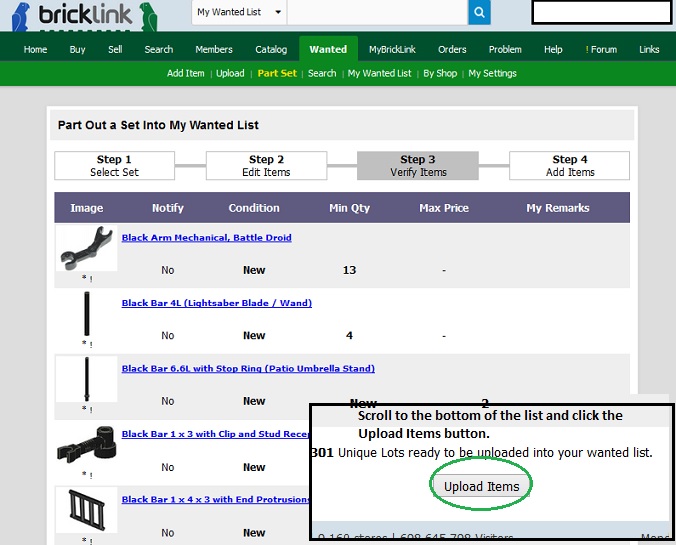Click Search in the green Wanted submenu
Viewport: 676px width, 545px height.
322,73
